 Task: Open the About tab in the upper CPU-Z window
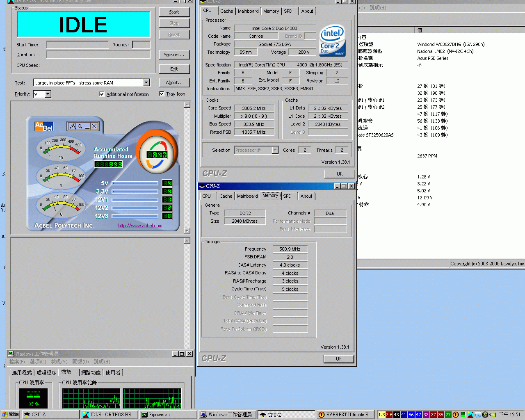point(307,11)
